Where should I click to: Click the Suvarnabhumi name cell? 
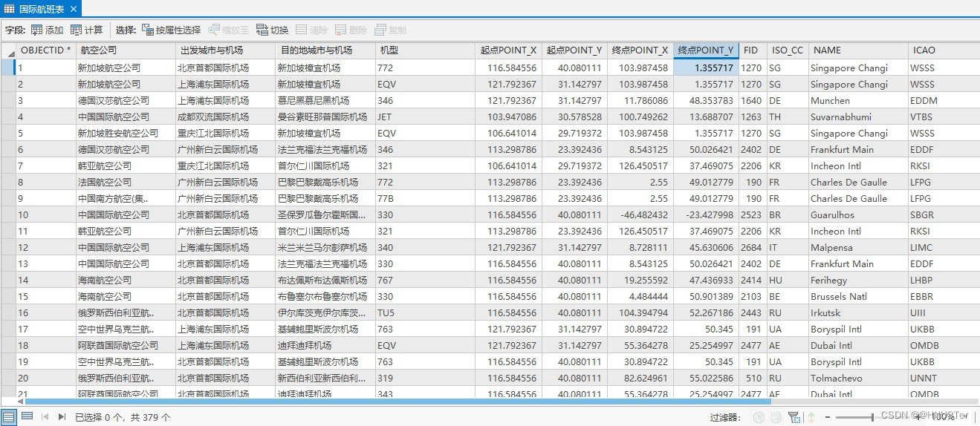(x=858, y=117)
